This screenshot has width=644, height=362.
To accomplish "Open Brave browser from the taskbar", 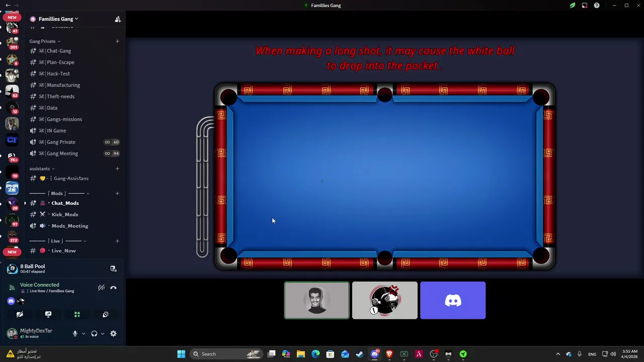I will point(389,354).
